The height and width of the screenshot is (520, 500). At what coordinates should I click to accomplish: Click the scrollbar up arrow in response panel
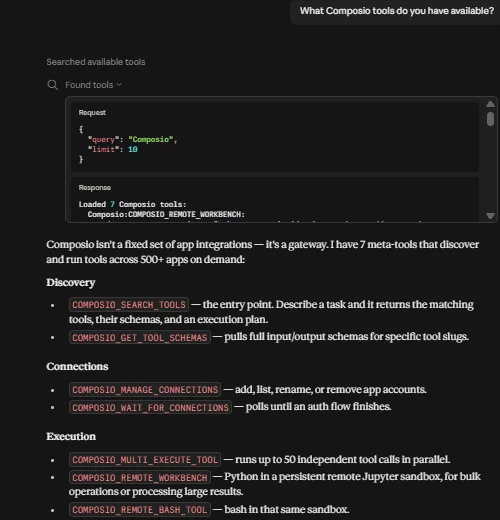pyautogui.click(x=490, y=104)
